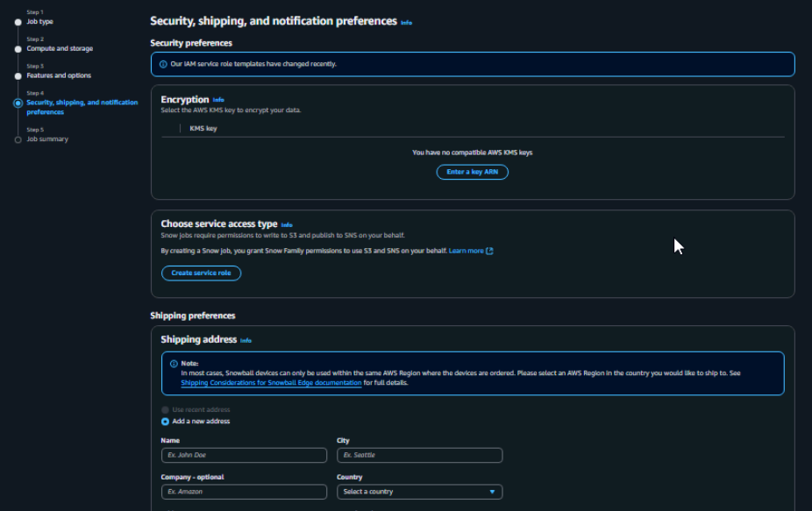
Task: Open Shipping Considerations for Snowball Edge documentation
Action: click(271, 383)
